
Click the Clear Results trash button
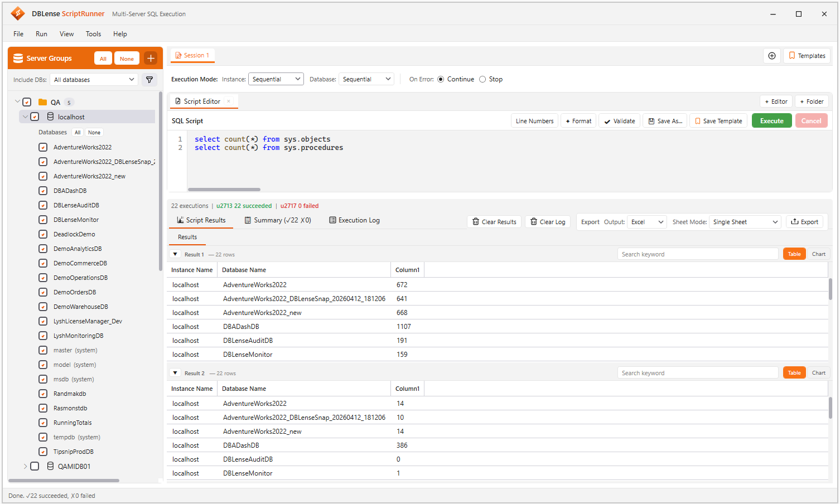tap(494, 222)
